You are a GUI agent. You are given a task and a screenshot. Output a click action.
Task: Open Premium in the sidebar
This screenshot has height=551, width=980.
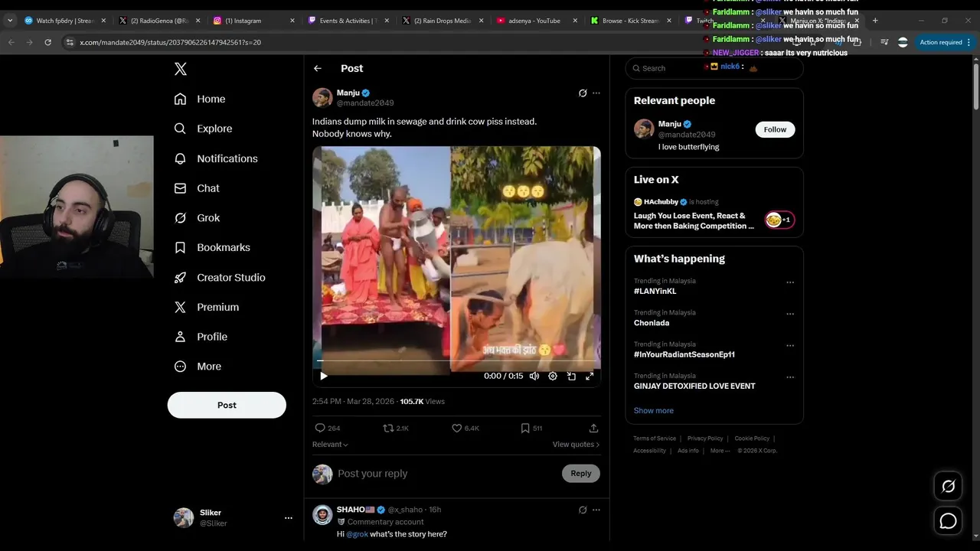coord(207,308)
